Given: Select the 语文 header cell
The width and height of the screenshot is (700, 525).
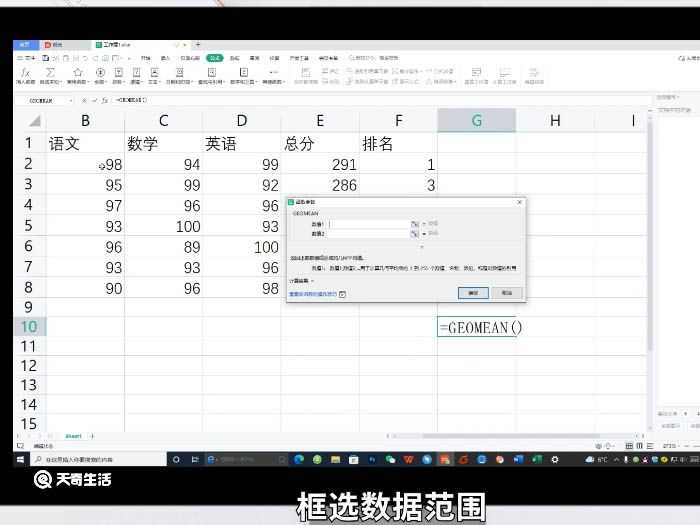Looking at the screenshot, I should click(85, 143).
